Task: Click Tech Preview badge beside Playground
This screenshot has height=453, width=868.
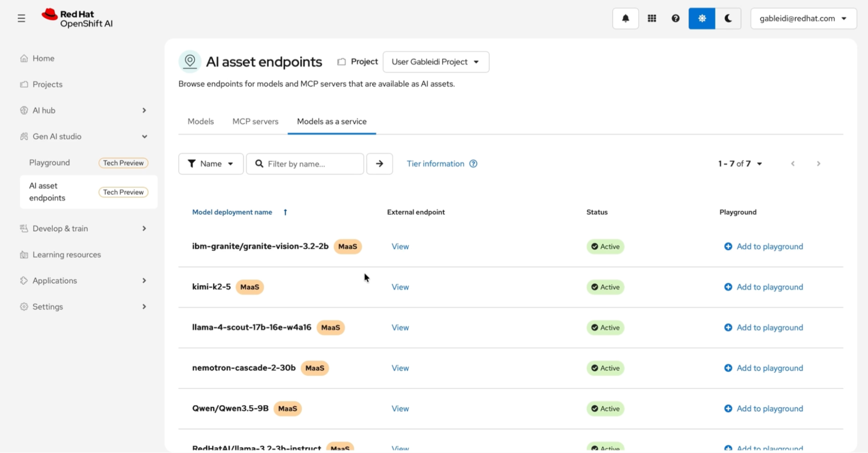Action: pos(123,163)
